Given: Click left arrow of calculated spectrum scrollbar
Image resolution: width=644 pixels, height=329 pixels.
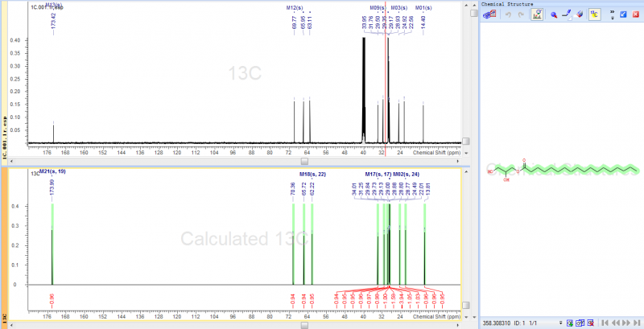Looking at the screenshot, I should tap(11, 325).
